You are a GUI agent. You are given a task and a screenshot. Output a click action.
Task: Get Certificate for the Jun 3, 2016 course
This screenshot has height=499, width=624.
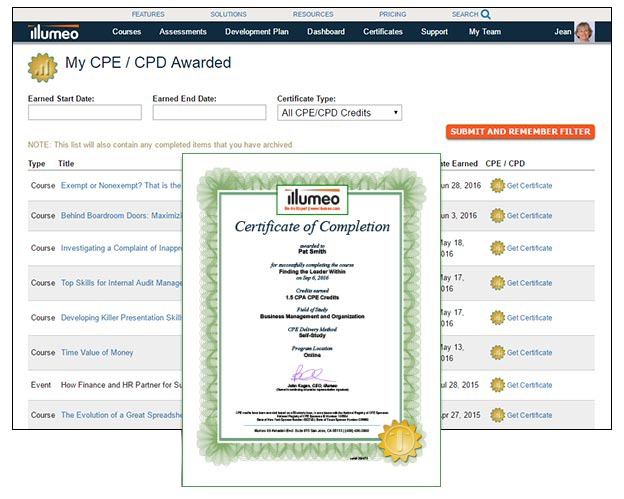point(529,216)
